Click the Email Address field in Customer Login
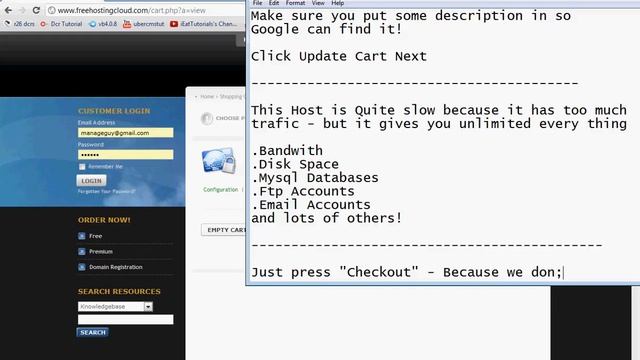This screenshot has width=640, height=360. [x=125, y=133]
